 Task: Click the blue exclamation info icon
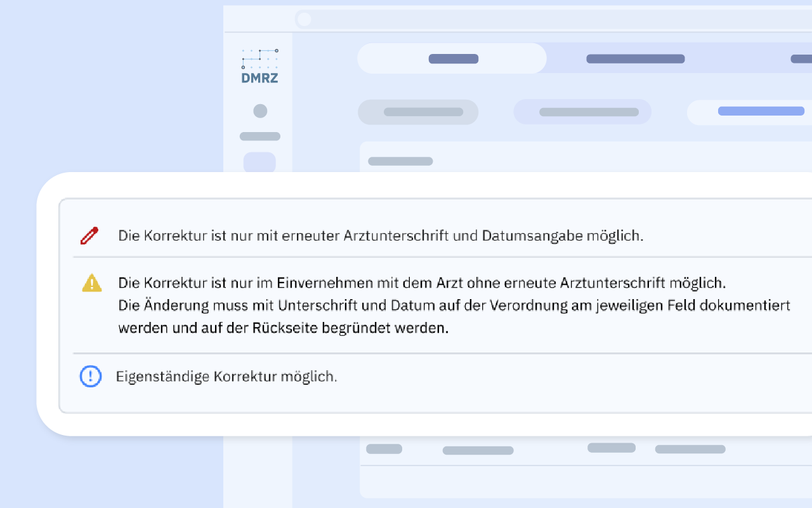(91, 377)
